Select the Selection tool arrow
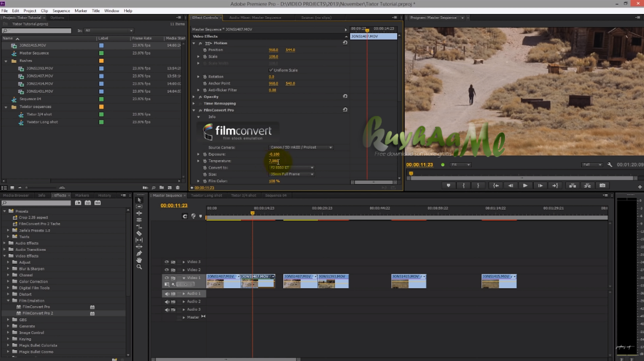Screen dimensions: 644x361 139,200
